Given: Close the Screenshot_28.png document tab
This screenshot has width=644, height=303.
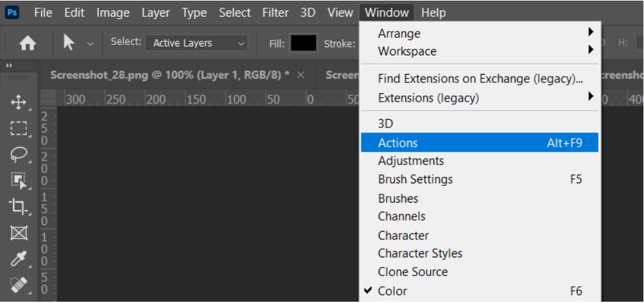Looking at the screenshot, I should tap(301, 75).
